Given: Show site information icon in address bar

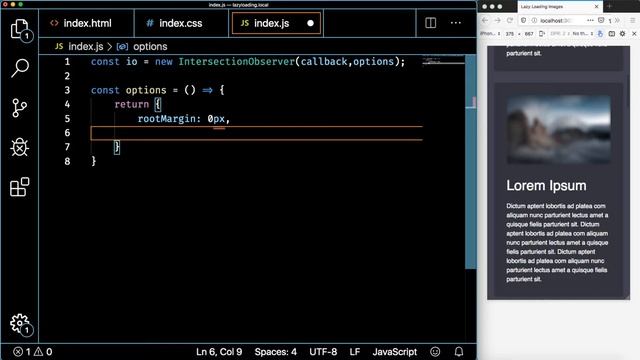Looking at the screenshot, I should tap(534, 20).
